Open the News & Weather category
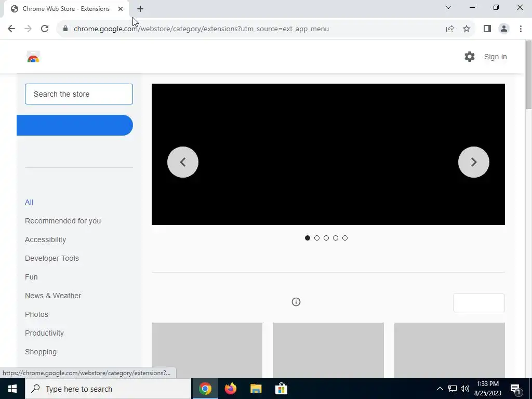 tap(53, 296)
